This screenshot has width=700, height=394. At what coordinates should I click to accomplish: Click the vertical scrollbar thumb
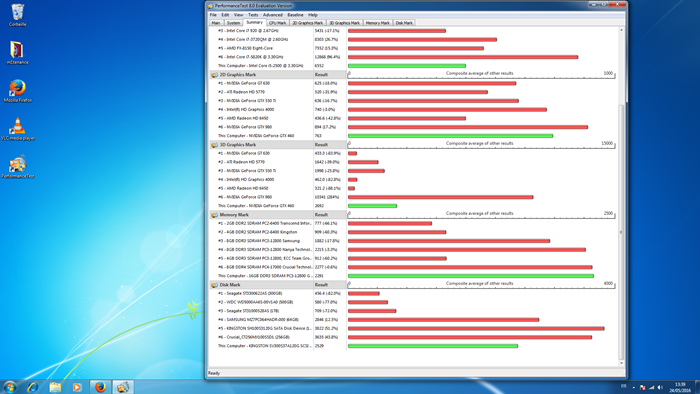click(621, 232)
